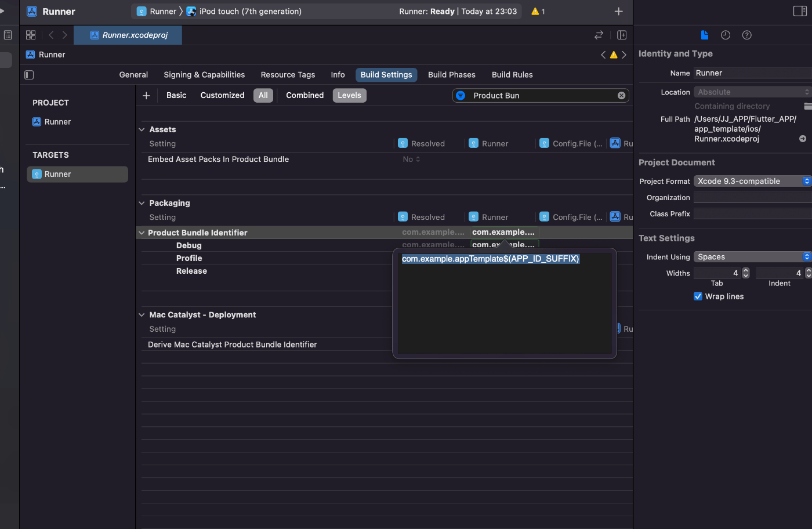Open the General tab
The height and width of the screenshot is (529, 812).
coord(133,75)
